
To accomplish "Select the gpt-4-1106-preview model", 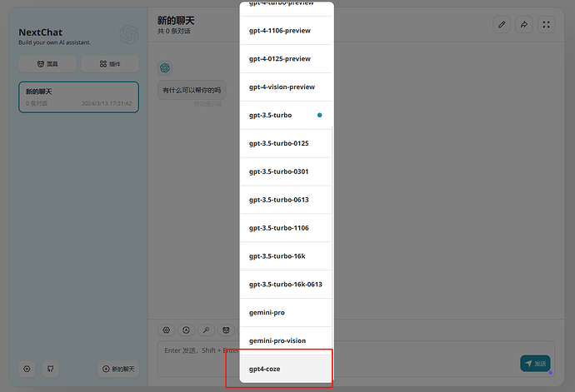I will (286, 31).
